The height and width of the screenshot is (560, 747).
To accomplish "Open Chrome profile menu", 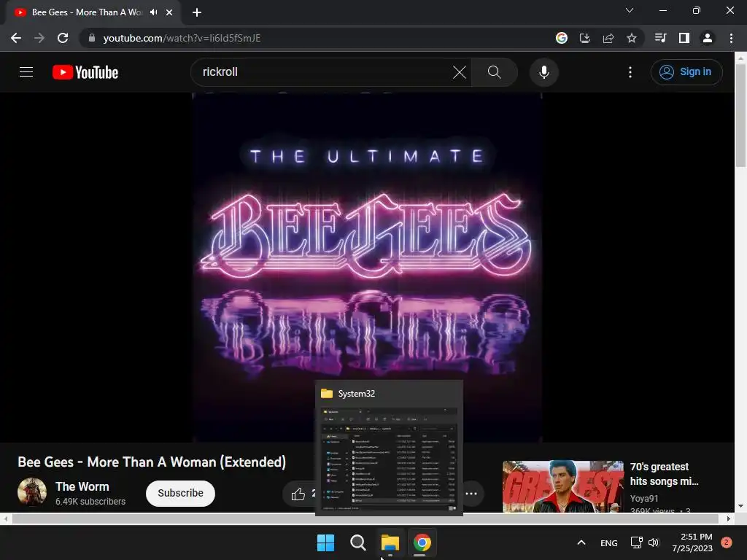I will (x=708, y=38).
